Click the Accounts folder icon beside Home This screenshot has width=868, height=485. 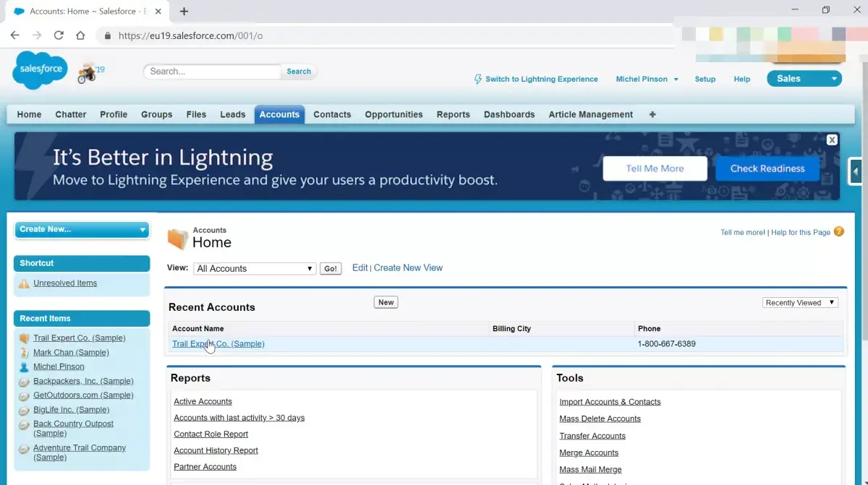pos(177,239)
